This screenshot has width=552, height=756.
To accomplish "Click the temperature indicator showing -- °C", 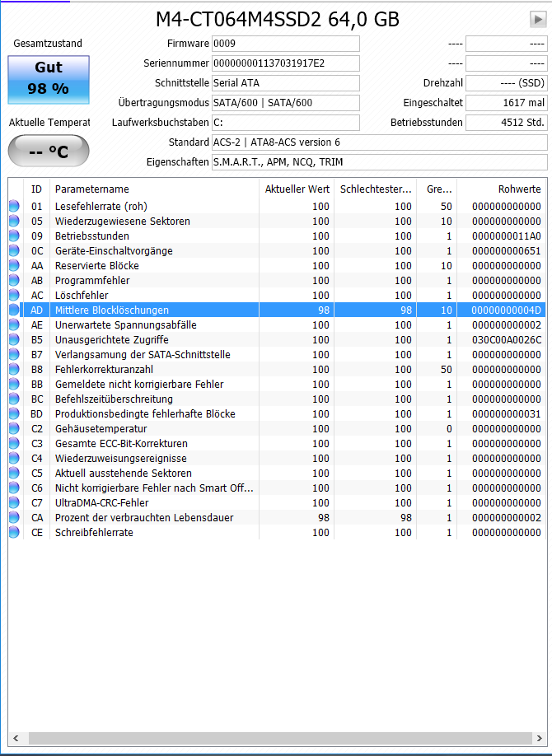I will (x=49, y=152).
